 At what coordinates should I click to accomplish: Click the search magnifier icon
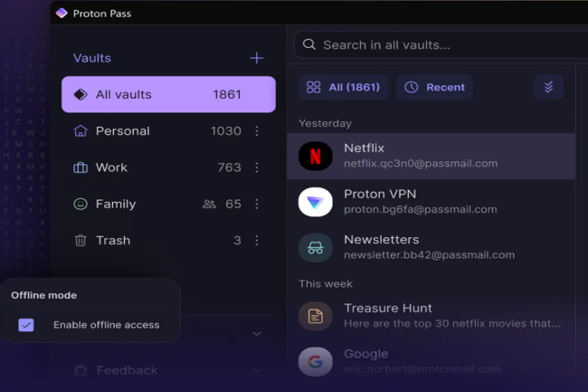pos(309,44)
